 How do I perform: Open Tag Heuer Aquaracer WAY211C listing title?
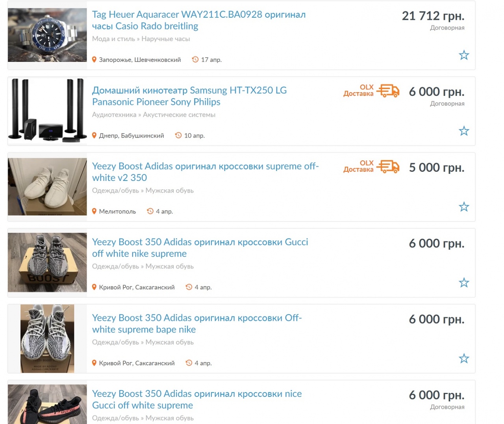click(x=199, y=20)
